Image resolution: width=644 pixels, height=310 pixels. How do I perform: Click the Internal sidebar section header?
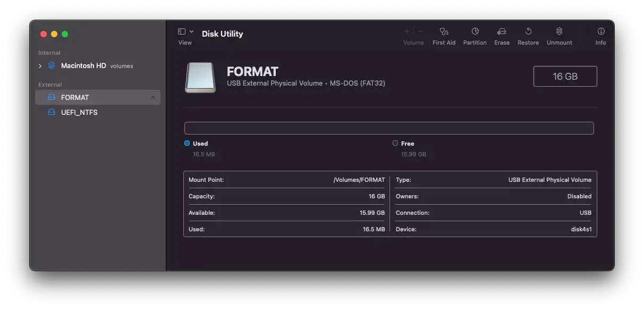(49, 53)
